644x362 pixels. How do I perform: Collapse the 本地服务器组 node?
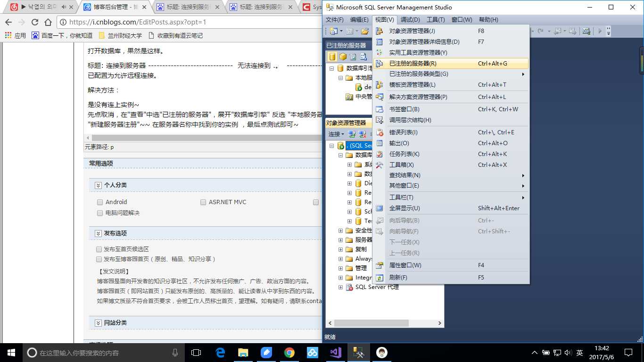340,78
